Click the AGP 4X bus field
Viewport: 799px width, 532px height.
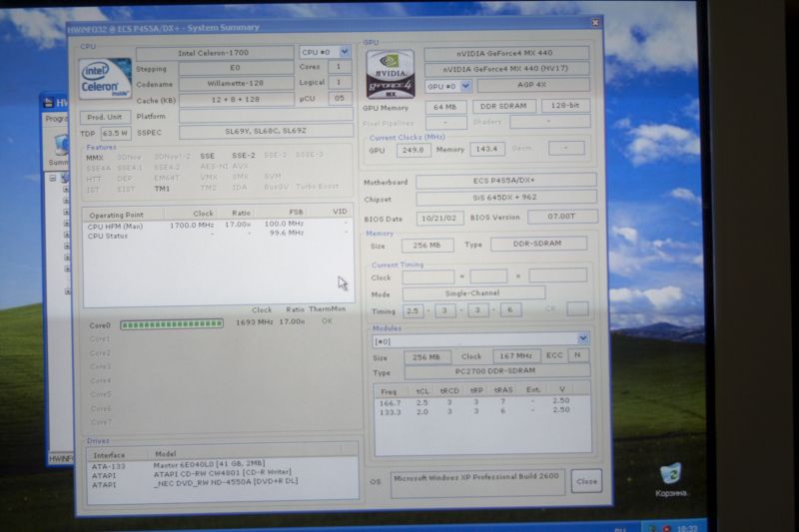532,85
